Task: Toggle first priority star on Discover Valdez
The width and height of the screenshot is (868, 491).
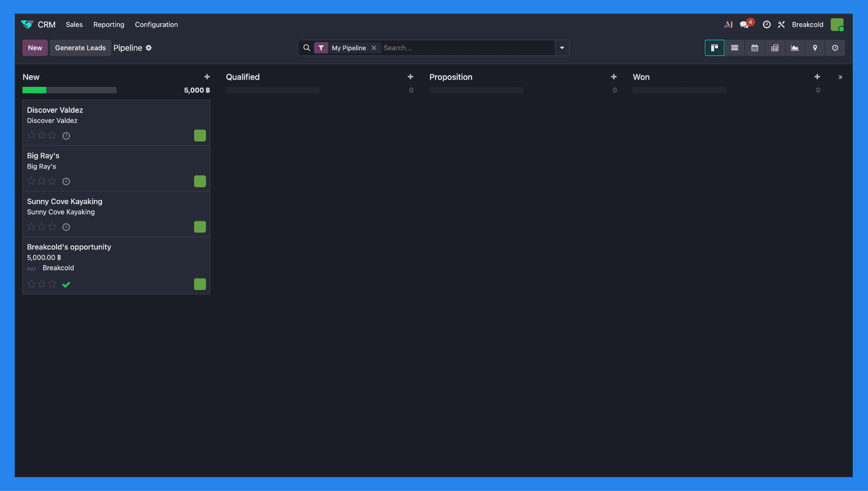Action: 31,135
